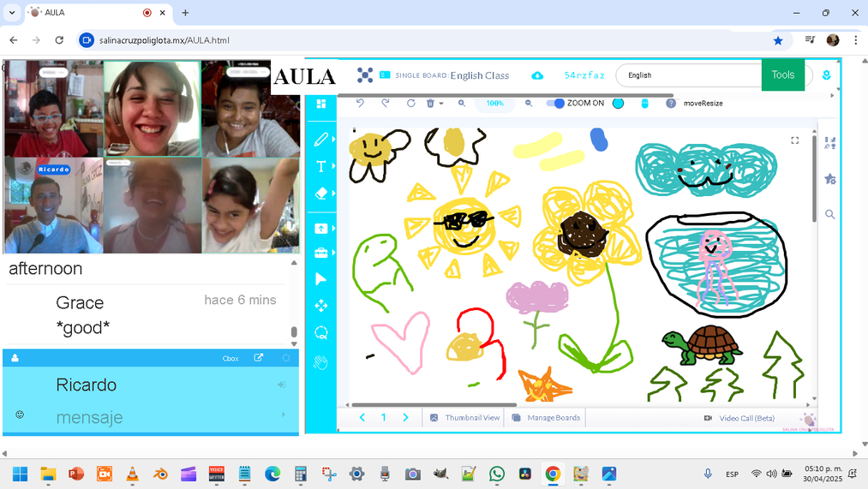
Task: Expand the upload tool submenu
Action: (x=333, y=229)
